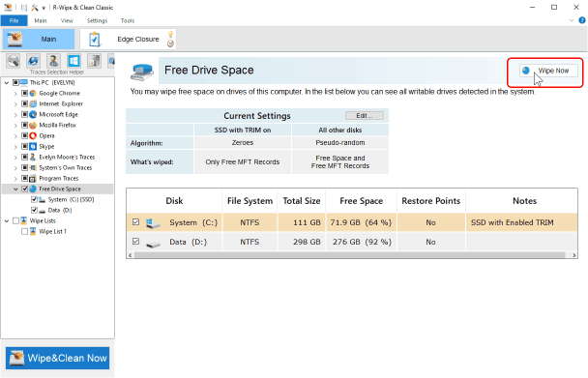
Task: Toggle the Google Chrome checkbox
Action: pyautogui.click(x=25, y=93)
